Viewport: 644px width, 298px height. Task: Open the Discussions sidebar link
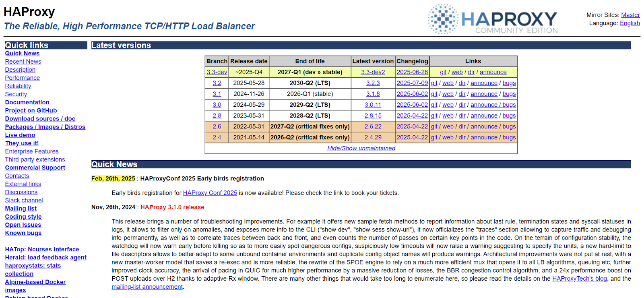21,192
